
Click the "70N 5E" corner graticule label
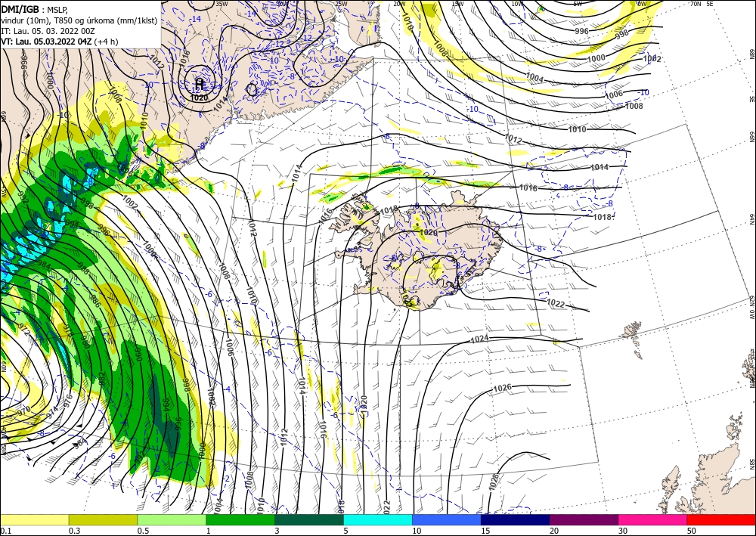coord(702,3)
